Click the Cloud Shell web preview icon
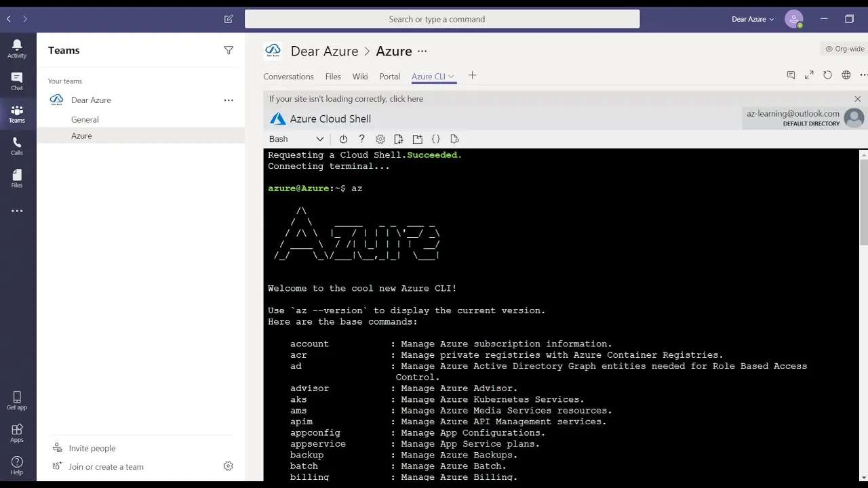Image resolution: width=868 pixels, height=488 pixels. pos(455,139)
